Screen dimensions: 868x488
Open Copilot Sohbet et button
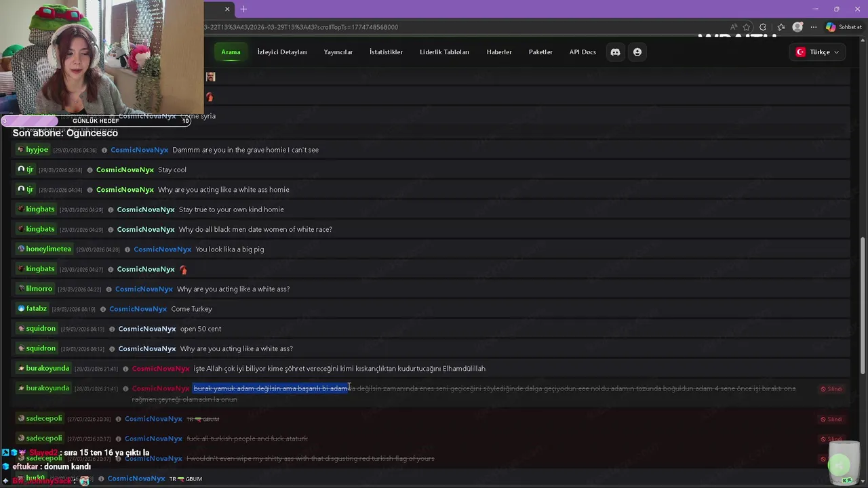coord(844,27)
